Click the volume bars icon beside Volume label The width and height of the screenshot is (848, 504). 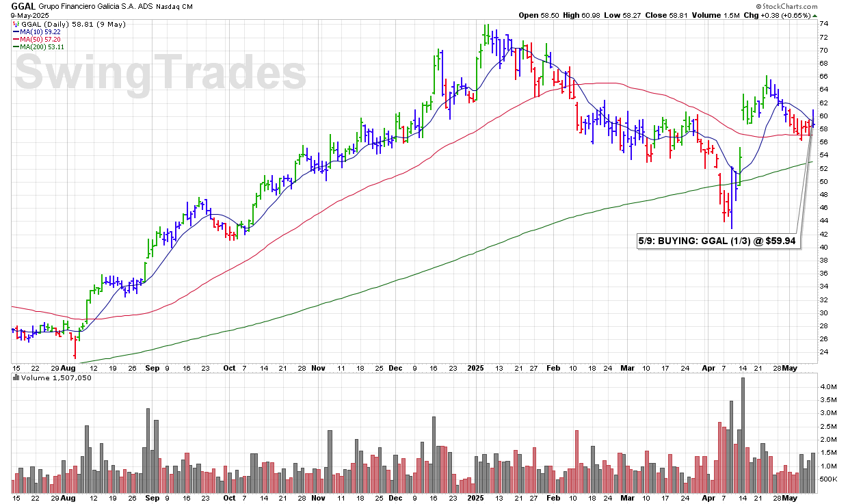click(x=16, y=377)
